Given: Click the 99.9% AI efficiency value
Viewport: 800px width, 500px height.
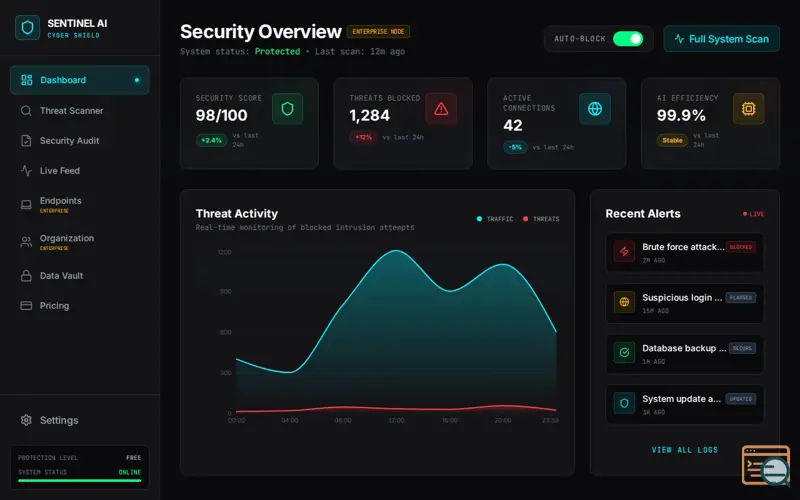Looking at the screenshot, I should point(681,116).
